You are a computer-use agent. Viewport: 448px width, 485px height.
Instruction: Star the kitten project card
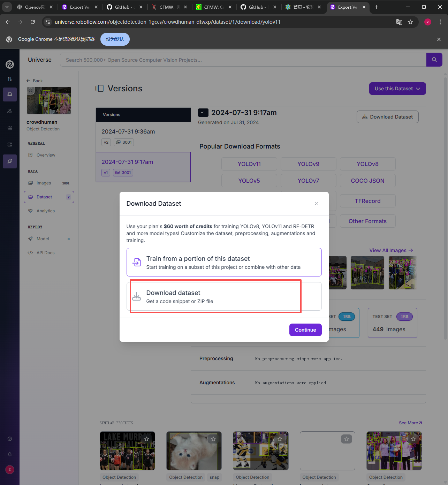pyautogui.click(x=213, y=439)
